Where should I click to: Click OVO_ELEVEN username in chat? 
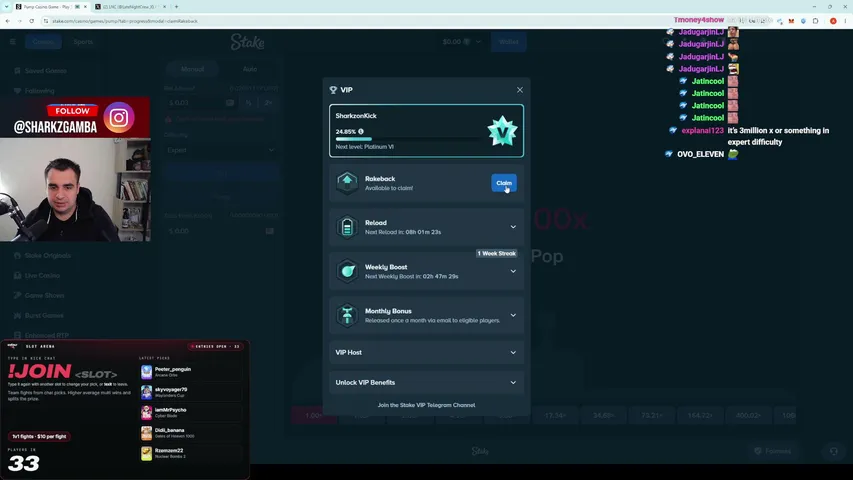pos(700,154)
